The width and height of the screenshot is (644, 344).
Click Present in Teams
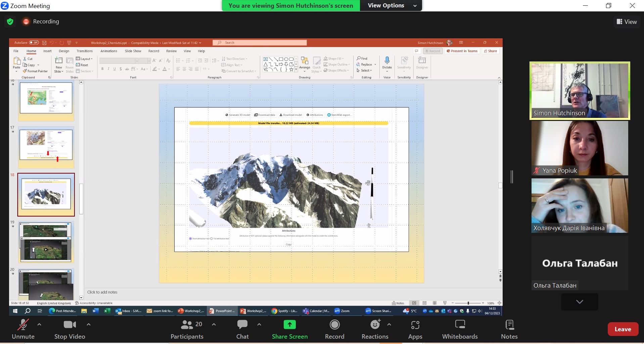pos(462,51)
